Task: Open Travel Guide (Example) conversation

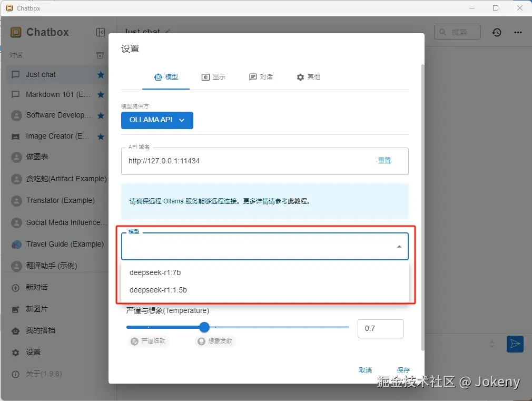Action: pyautogui.click(x=58, y=244)
